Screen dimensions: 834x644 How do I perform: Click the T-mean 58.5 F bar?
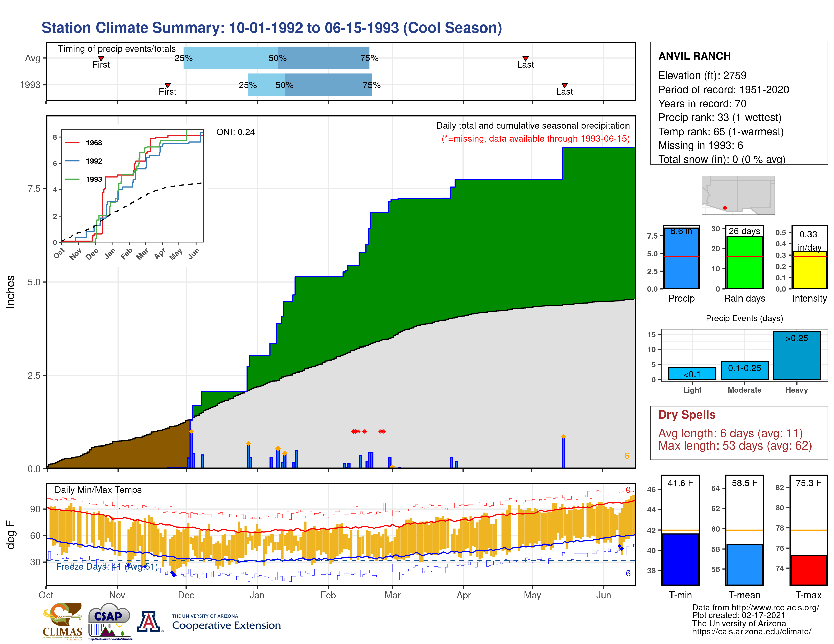click(744, 565)
